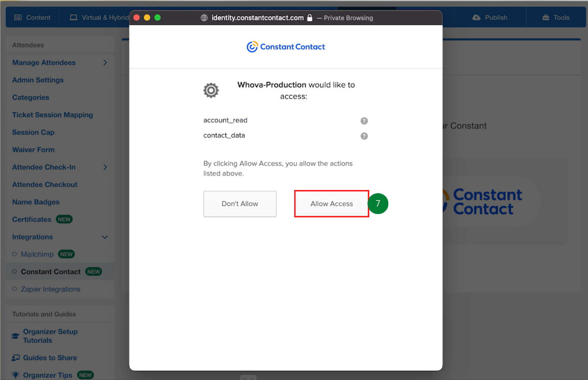Expand the Manage Attendees chevron
The image size is (588, 380).
[x=105, y=63]
